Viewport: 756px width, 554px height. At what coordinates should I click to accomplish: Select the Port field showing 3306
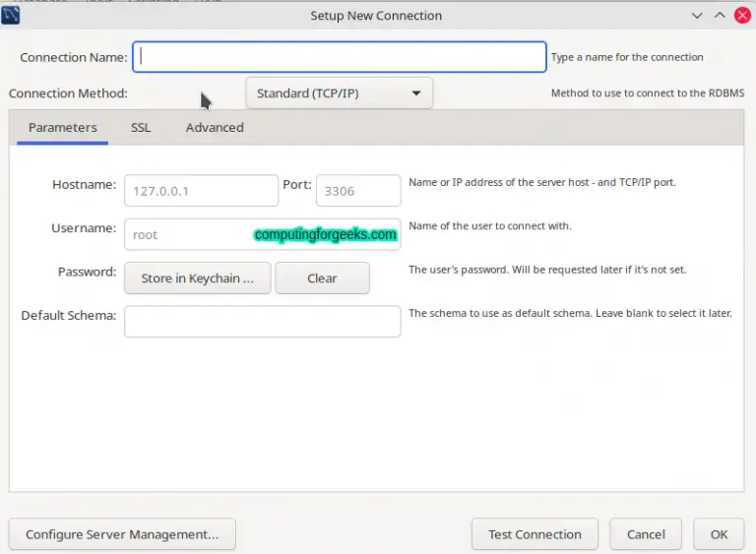pos(357,191)
